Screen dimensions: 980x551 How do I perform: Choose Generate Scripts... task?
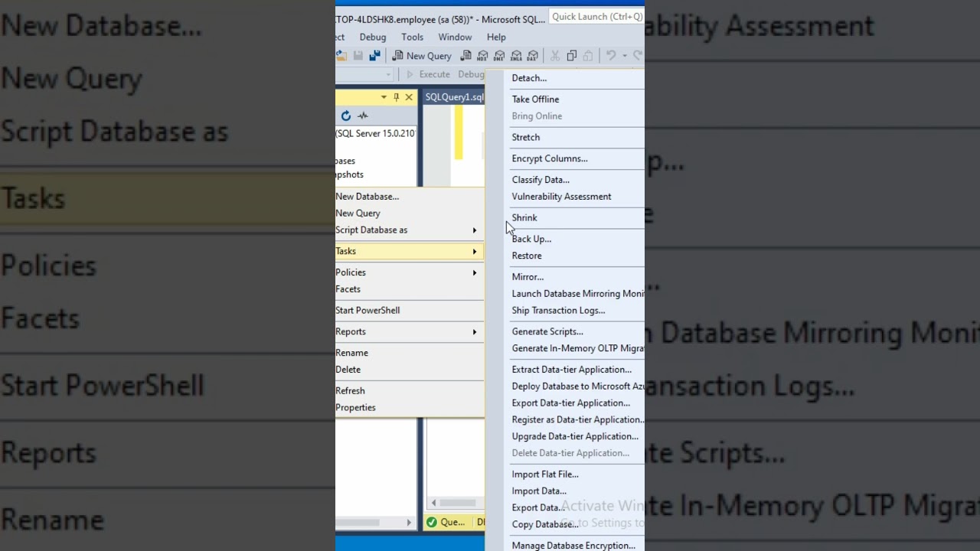point(565,332)
